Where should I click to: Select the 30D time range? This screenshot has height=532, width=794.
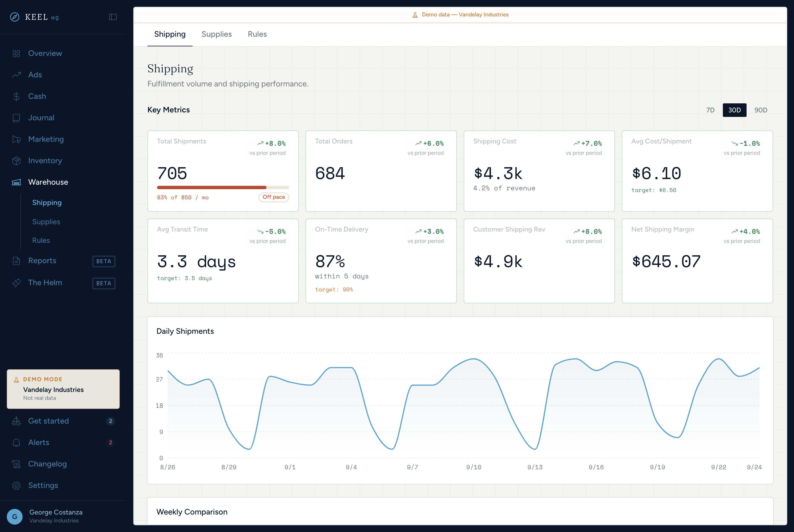(x=734, y=110)
